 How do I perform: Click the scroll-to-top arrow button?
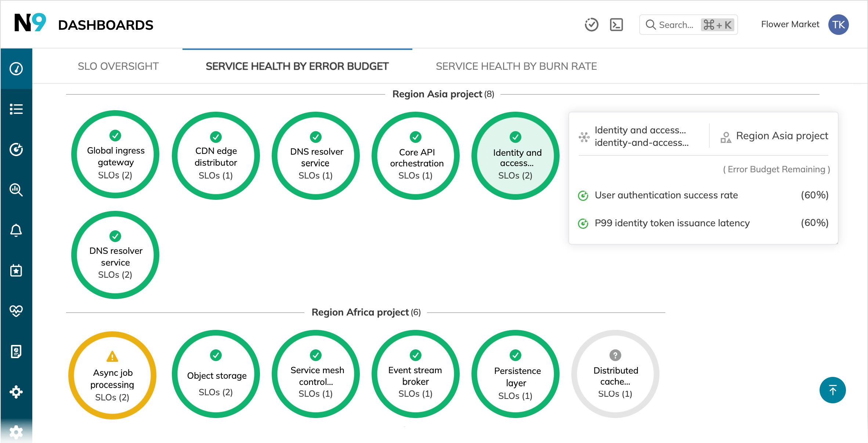click(832, 390)
